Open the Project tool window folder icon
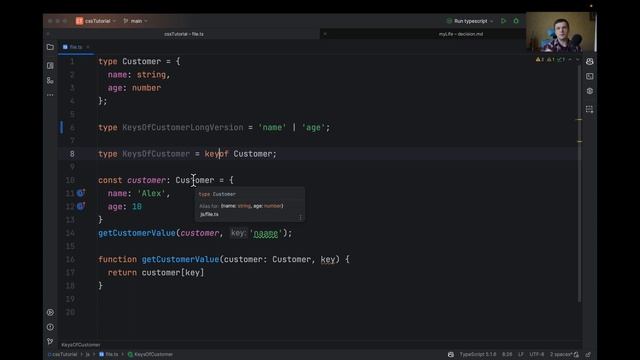Image resolution: width=640 pixels, height=360 pixels. point(50,47)
